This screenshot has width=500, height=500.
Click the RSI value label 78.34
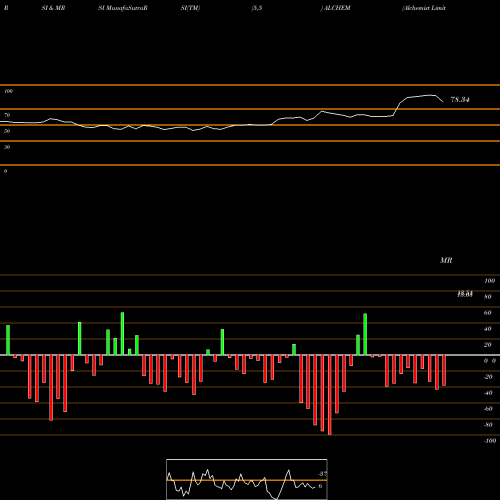[460, 100]
